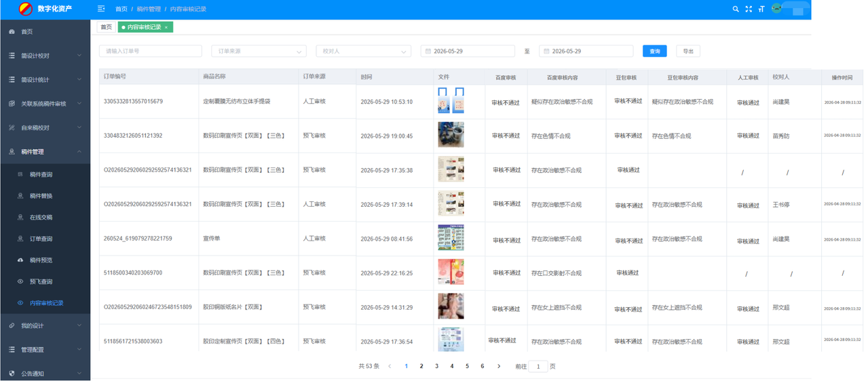Click the 公告通知 shield icon
Screen dimensions: 868x381
tap(12, 374)
